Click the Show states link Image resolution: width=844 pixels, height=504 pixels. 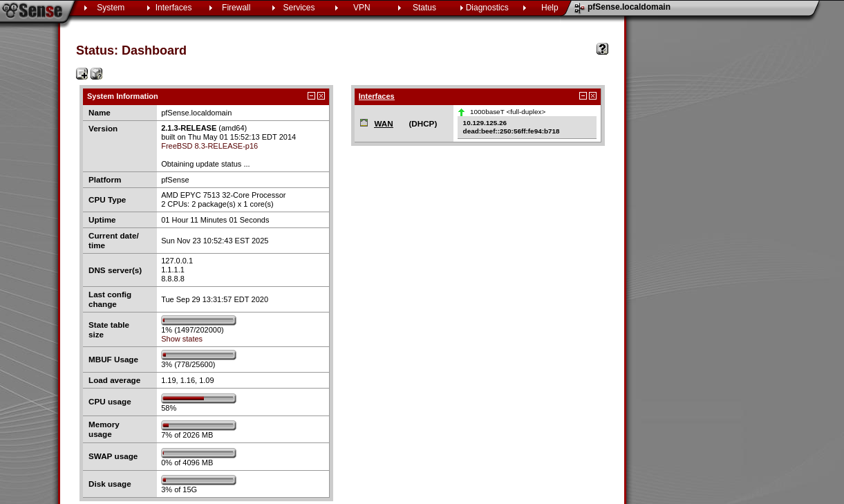182,339
